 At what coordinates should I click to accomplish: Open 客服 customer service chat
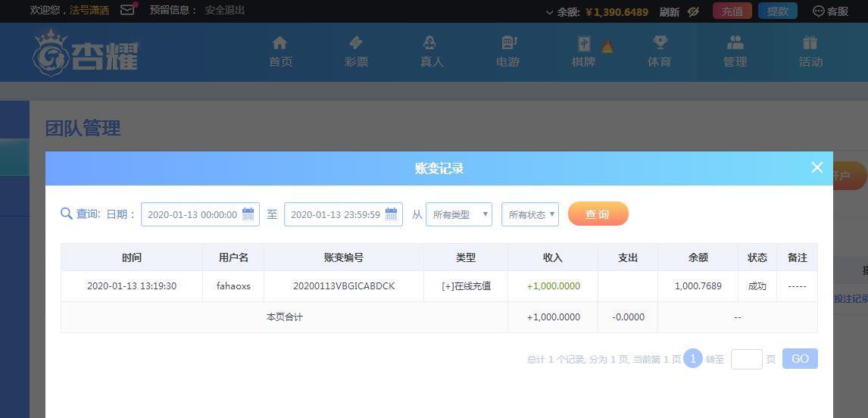[830, 11]
